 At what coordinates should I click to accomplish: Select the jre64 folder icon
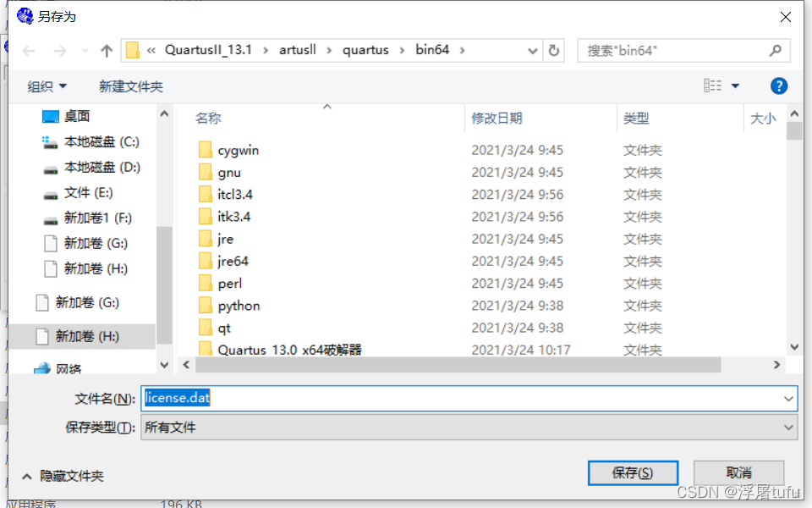pyautogui.click(x=205, y=262)
